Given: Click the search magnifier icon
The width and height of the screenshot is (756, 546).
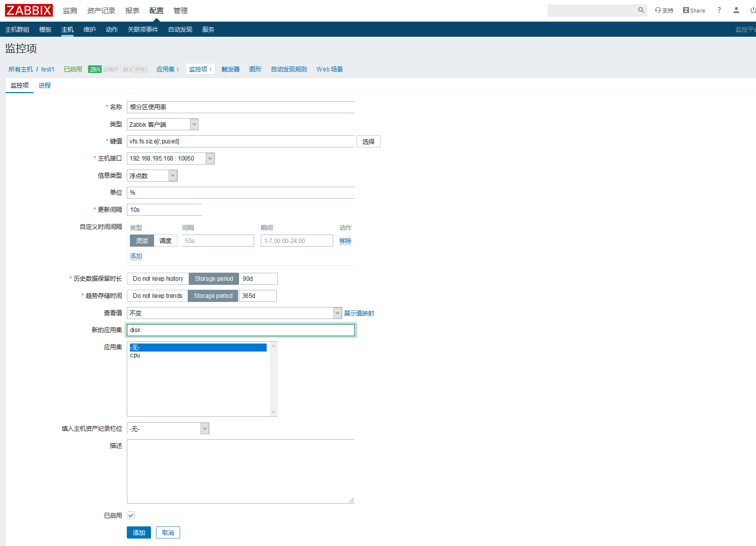Looking at the screenshot, I should [641, 10].
